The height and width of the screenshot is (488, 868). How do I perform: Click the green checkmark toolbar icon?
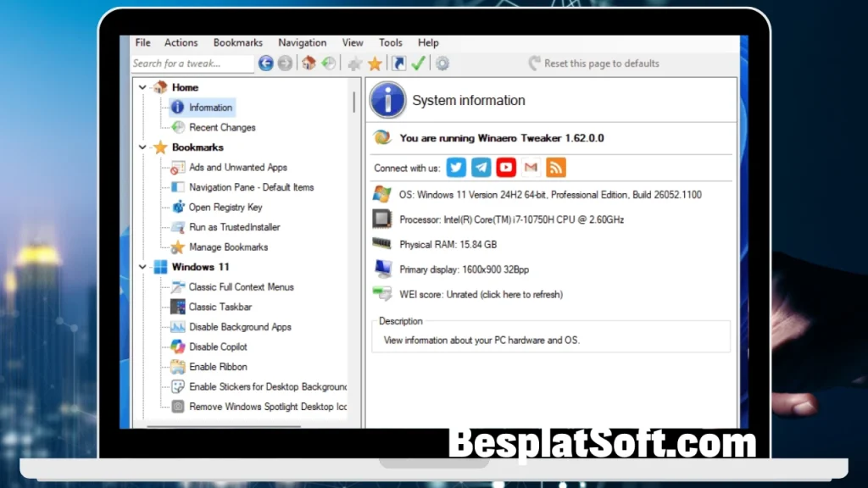(418, 64)
